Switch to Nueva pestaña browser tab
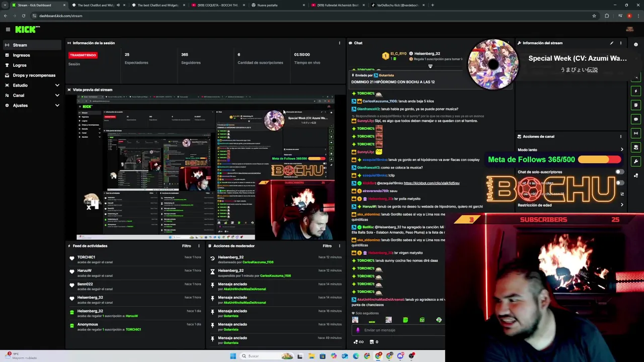644x362 pixels. [x=279, y=5]
